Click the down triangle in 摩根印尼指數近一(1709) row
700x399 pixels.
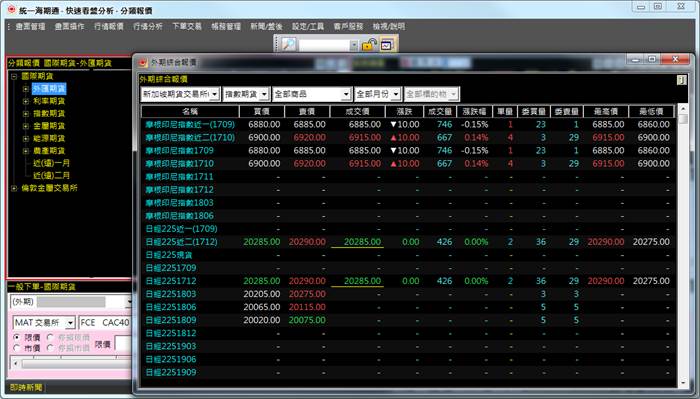point(393,125)
